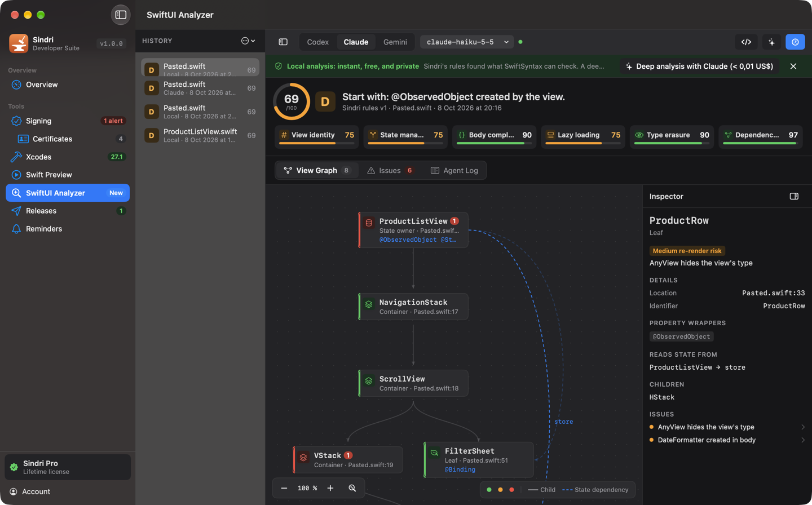The width and height of the screenshot is (812, 505).
Task: Open the Overview section icon
Action: click(x=16, y=85)
